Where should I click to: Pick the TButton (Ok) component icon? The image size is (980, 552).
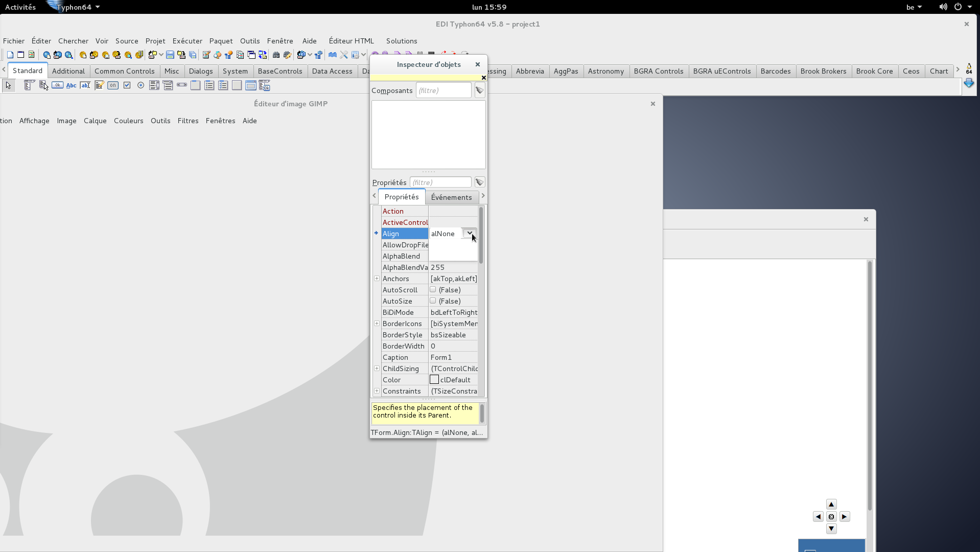pos(57,85)
